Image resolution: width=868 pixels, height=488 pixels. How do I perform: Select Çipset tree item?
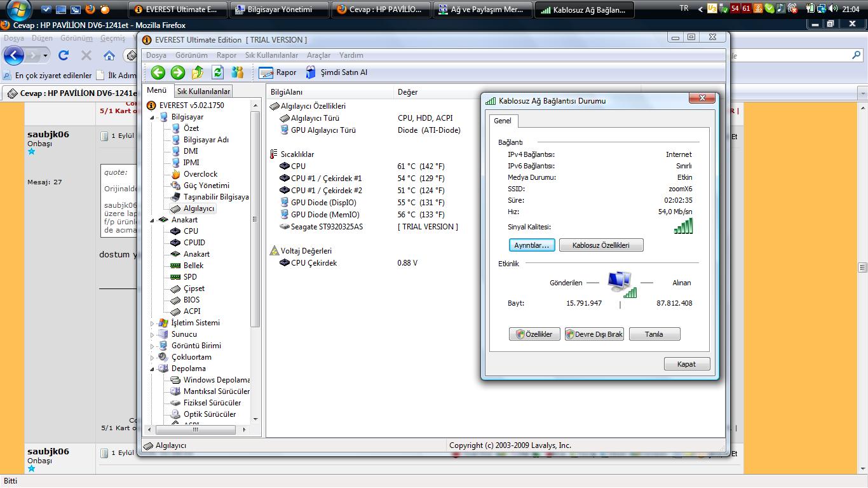click(x=194, y=288)
